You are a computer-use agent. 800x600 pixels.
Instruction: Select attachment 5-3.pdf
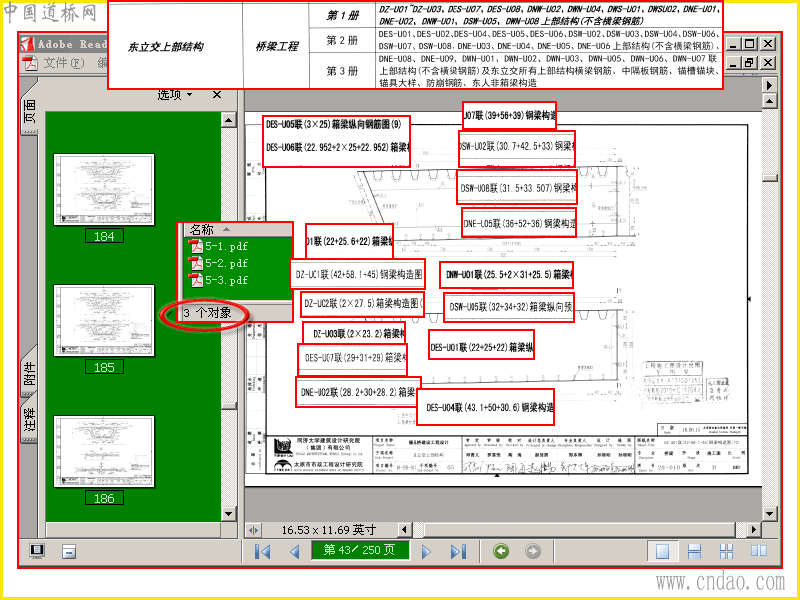218,280
